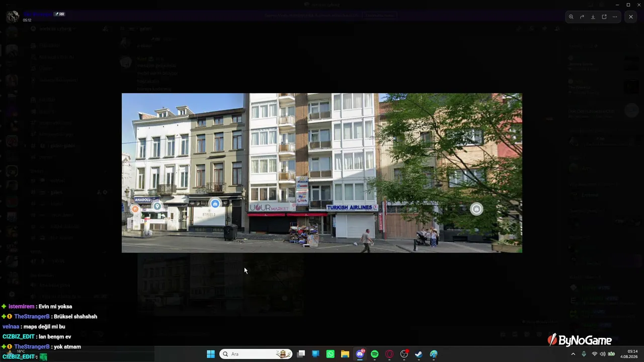This screenshot has height=362, width=644.
Task: Open Spotify from the taskbar
Action: point(374,354)
